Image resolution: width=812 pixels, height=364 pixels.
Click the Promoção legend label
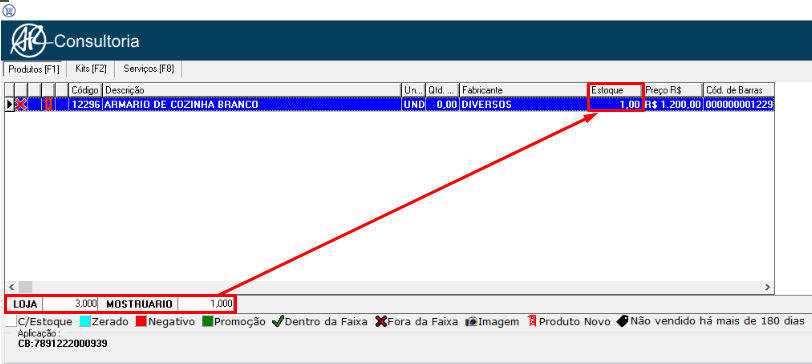pyautogui.click(x=240, y=322)
